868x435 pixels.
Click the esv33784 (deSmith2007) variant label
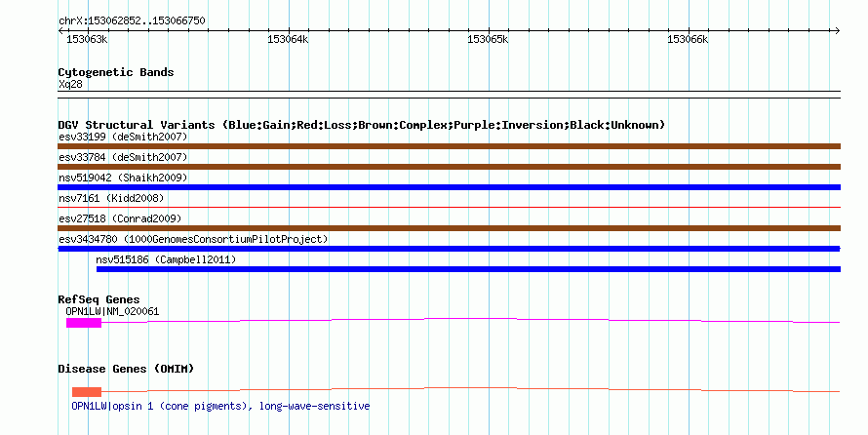tap(123, 157)
